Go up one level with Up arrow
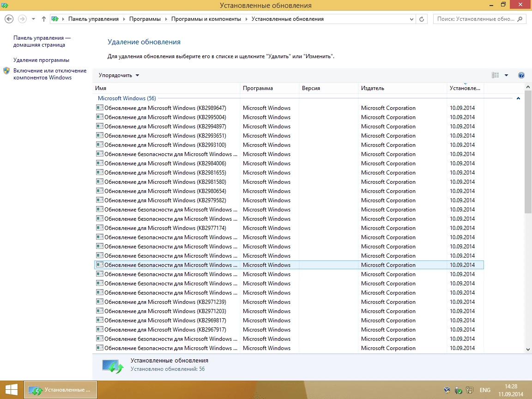 coord(44,19)
